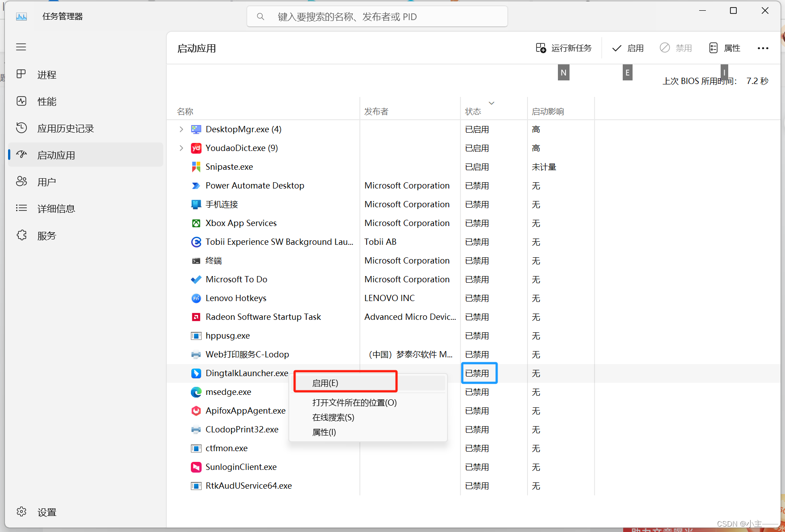Sort by Startup impact (启动影响) column
This screenshot has height=532, width=785.
(x=548, y=111)
